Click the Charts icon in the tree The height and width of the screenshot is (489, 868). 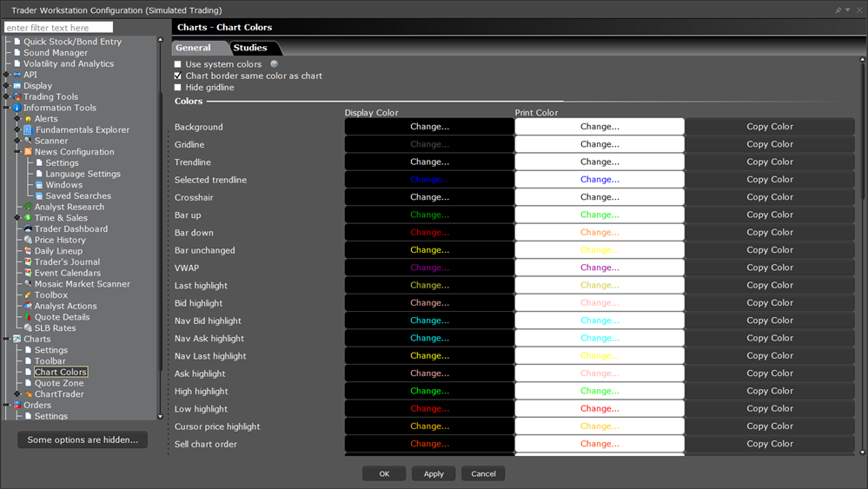click(17, 339)
